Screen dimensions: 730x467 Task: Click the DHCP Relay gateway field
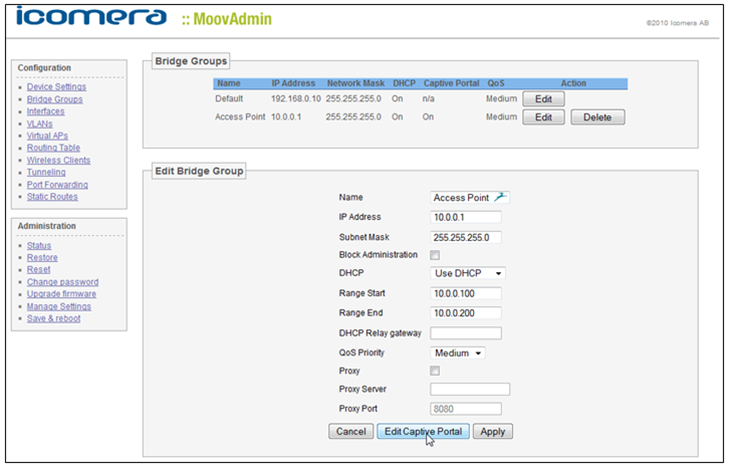(466, 333)
